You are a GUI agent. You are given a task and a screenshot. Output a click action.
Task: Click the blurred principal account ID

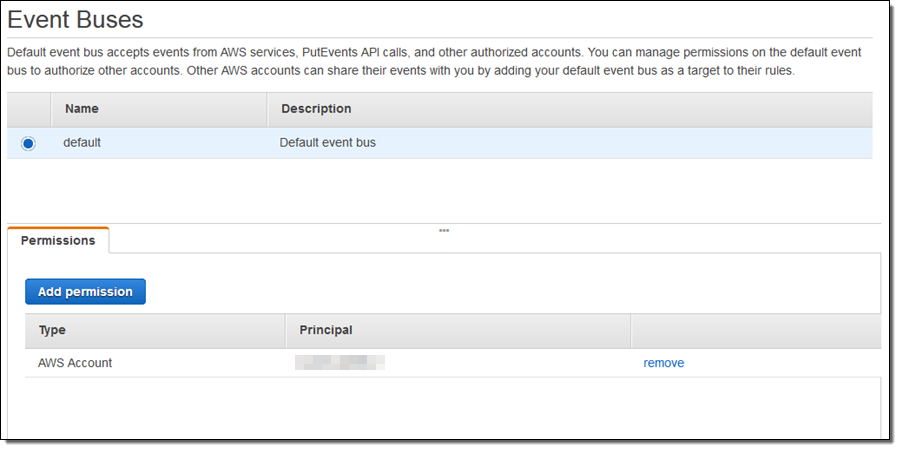pos(340,363)
